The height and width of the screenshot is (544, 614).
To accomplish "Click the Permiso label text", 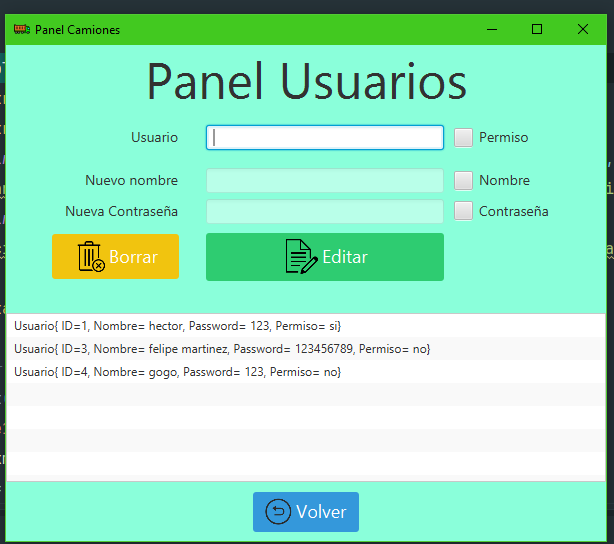I will (504, 137).
